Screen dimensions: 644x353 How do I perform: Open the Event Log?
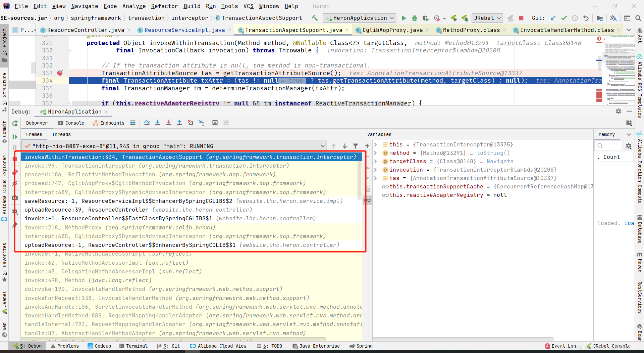(x=560, y=346)
